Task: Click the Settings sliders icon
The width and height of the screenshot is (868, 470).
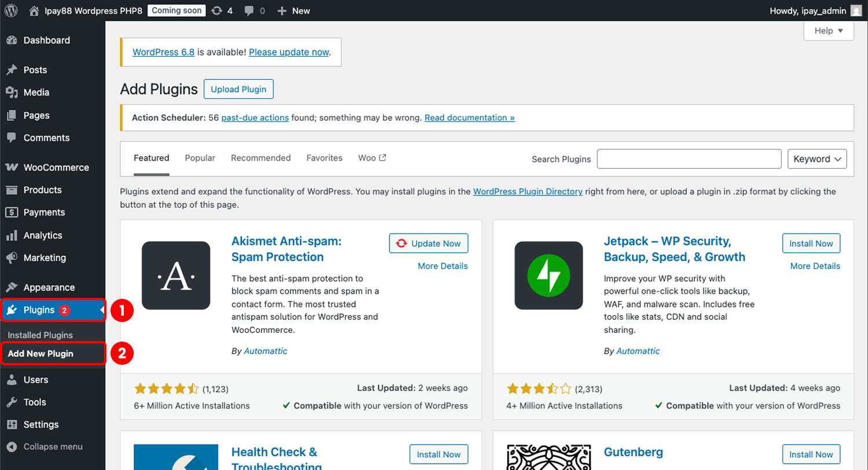Action: [12, 424]
